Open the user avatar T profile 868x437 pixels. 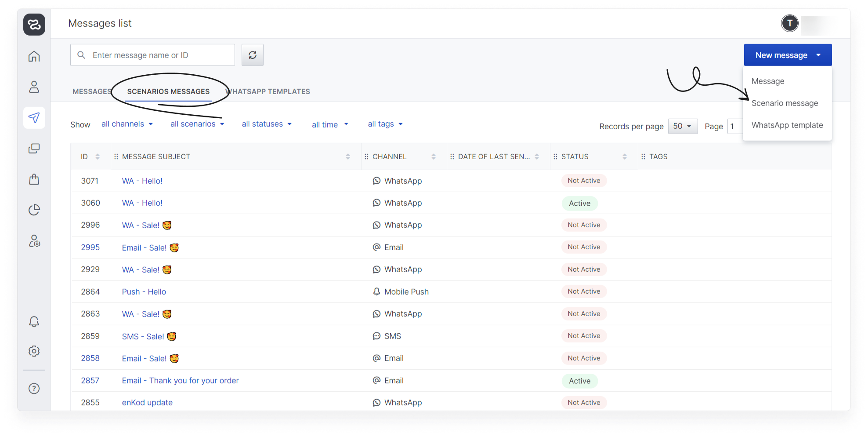pos(790,23)
